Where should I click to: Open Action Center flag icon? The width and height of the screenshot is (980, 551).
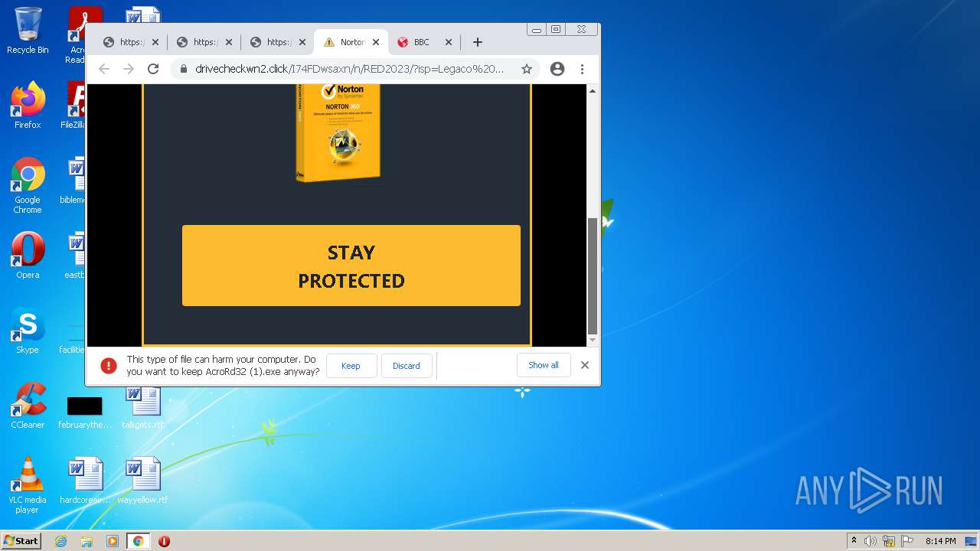pyautogui.click(x=907, y=541)
